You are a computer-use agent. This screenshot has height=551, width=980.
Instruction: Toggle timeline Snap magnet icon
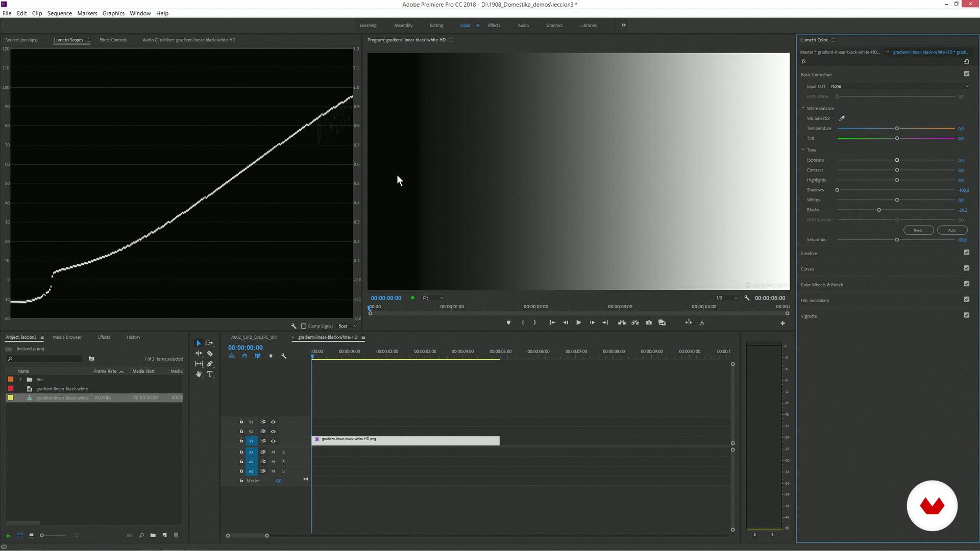coord(244,356)
